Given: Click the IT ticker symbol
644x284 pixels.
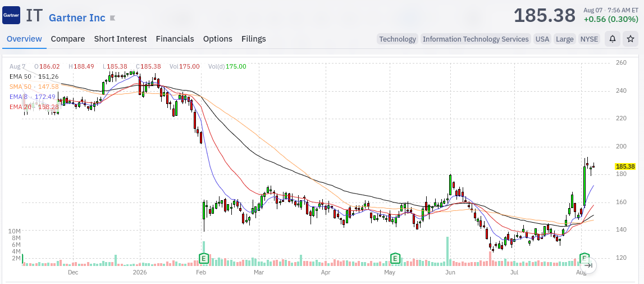Looking at the screenshot, I should coord(34,16).
